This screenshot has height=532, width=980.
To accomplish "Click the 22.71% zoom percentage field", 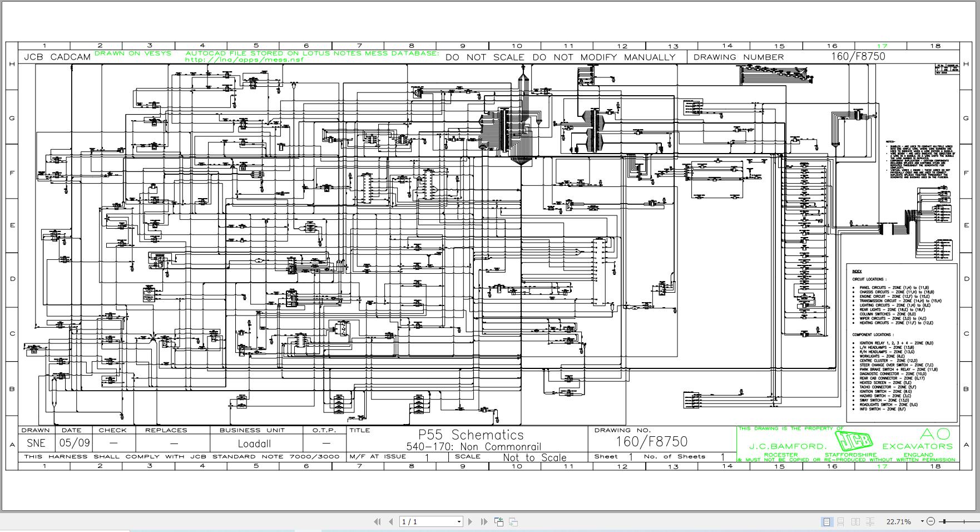I will tap(898, 521).
